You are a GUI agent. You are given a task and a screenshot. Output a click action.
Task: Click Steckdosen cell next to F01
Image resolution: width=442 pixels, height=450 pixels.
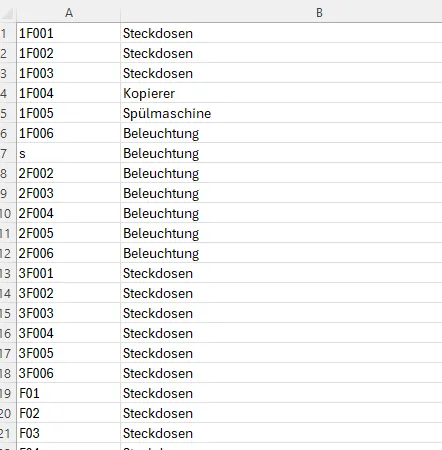click(x=281, y=393)
